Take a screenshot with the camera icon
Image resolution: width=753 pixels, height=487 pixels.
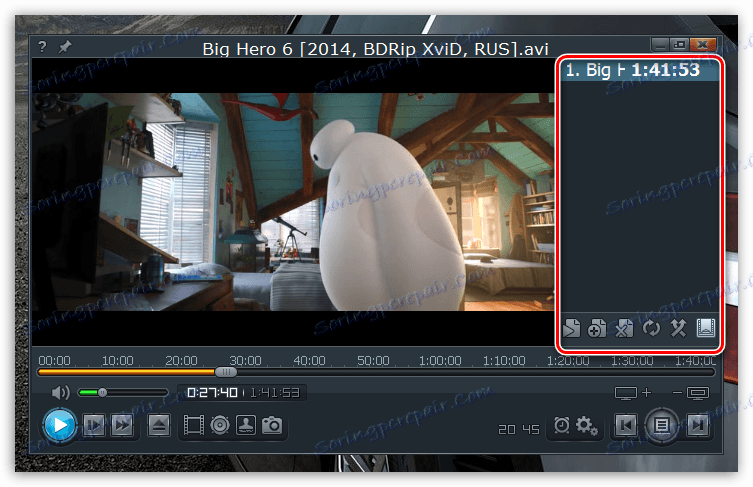pyautogui.click(x=272, y=426)
